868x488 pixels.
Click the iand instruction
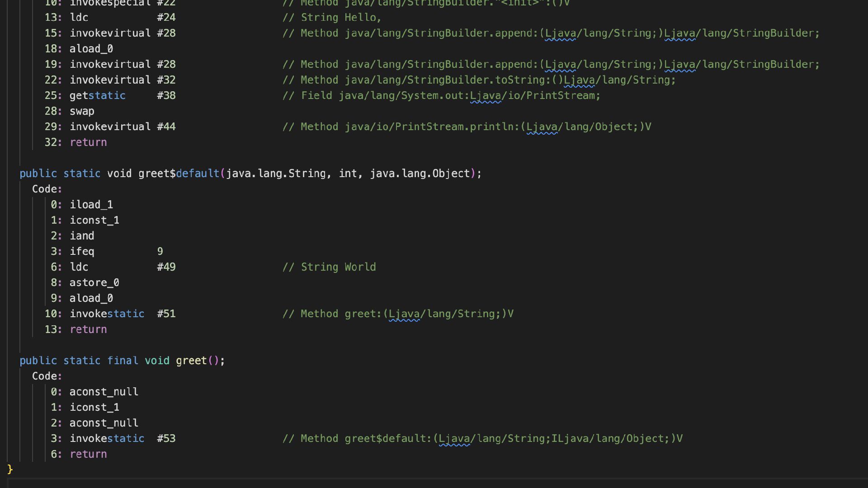(82, 236)
